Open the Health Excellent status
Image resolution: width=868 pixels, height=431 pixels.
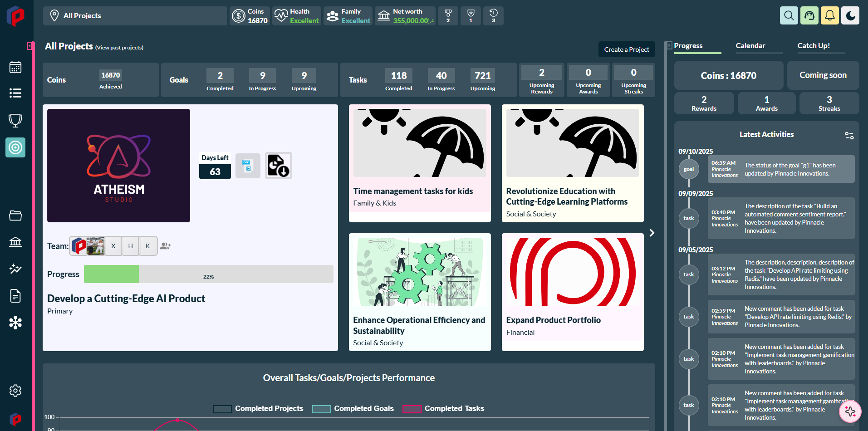297,16
